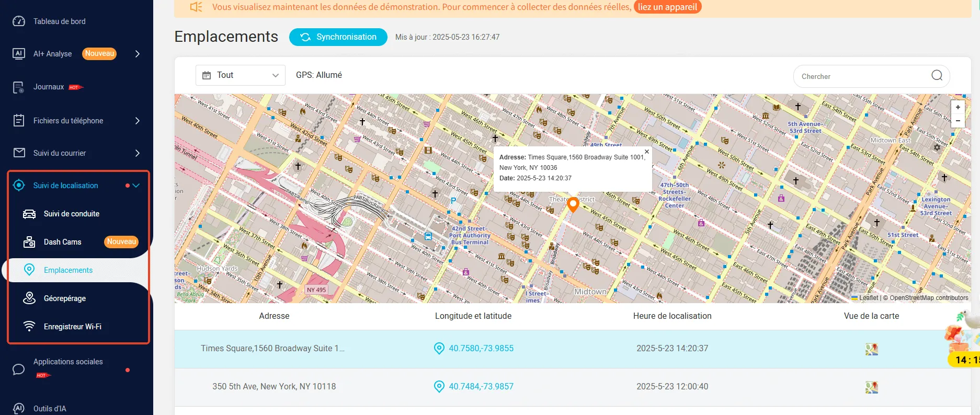Click time 2025-5-23 12:00:40 in table

click(672, 387)
